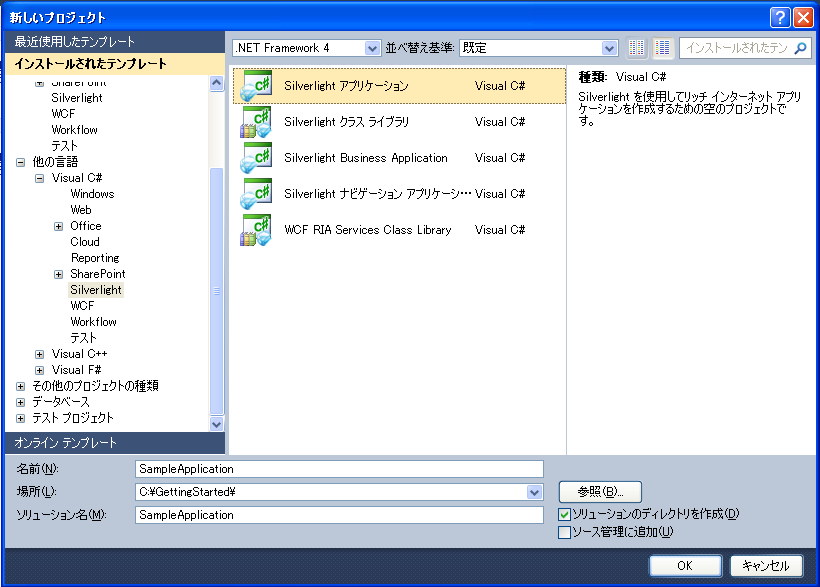Open インストールされたテンプレート section
Image resolution: width=820 pixels, height=587 pixels.
(x=115, y=64)
